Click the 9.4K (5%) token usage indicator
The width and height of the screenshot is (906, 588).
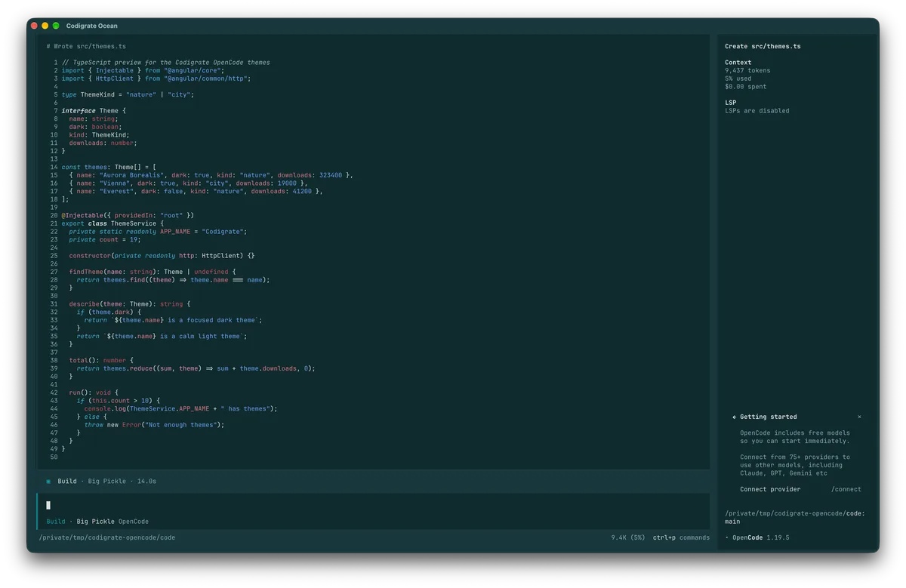coord(628,537)
